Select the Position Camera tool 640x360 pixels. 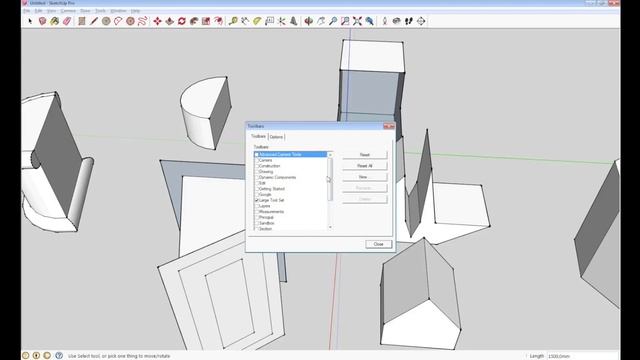point(384,21)
